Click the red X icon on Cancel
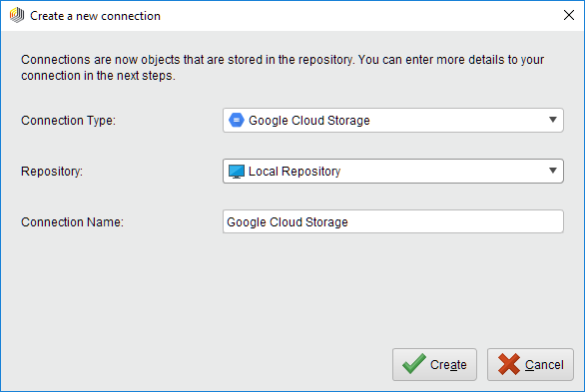Viewport: 585px width, 392px height. [509, 364]
